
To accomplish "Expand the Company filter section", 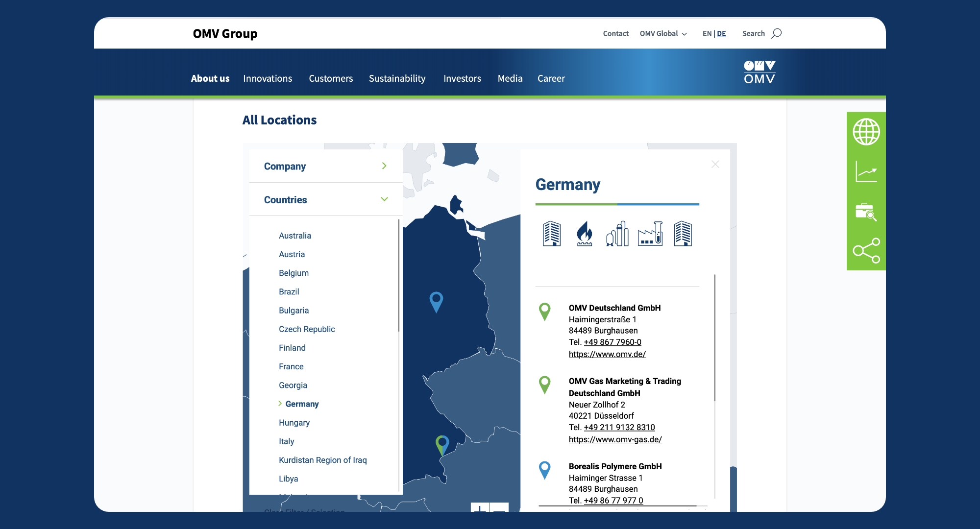I will pos(325,166).
